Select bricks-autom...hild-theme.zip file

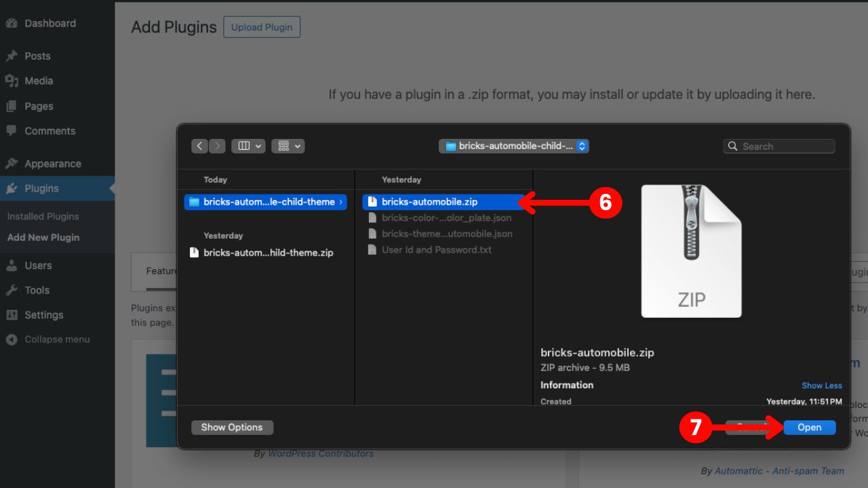[265, 252]
